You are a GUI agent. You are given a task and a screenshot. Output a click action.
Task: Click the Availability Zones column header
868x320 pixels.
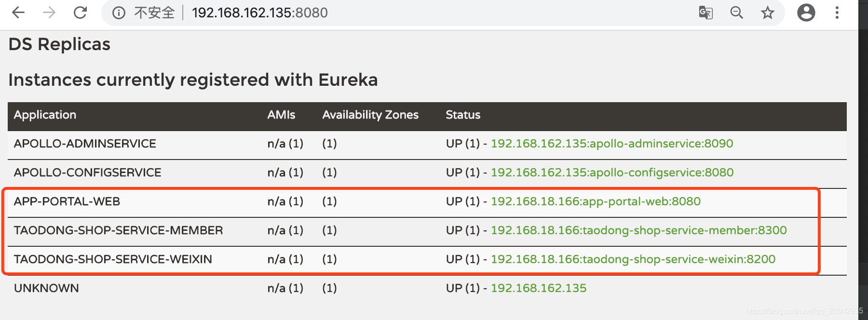click(370, 115)
